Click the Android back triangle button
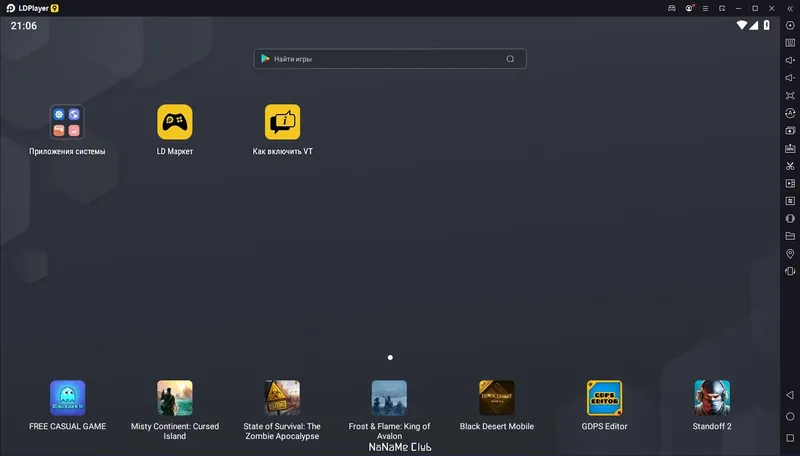The width and height of the screenshot is (800, 456). (790, 395)
